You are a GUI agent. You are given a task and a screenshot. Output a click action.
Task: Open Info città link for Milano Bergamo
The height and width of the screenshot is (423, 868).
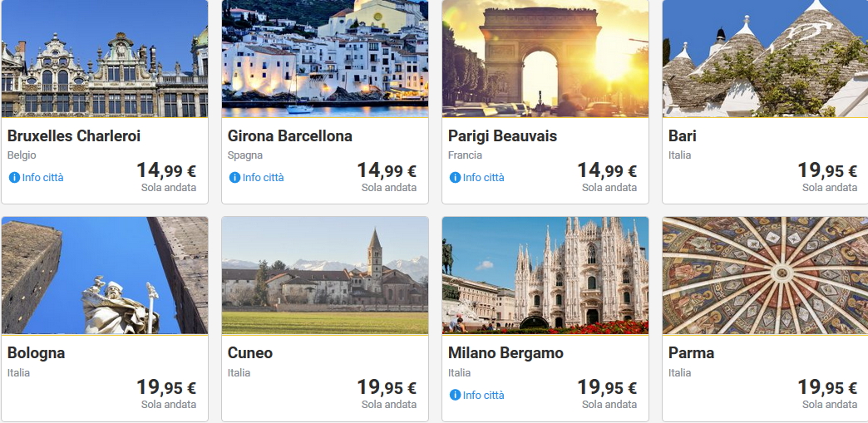[483, 396]
